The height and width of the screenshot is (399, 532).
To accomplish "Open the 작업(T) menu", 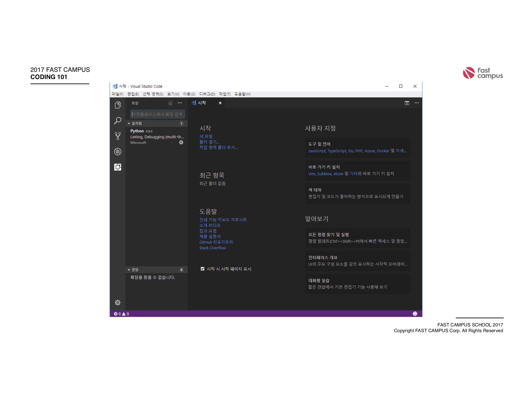I will tap(225, 94).
